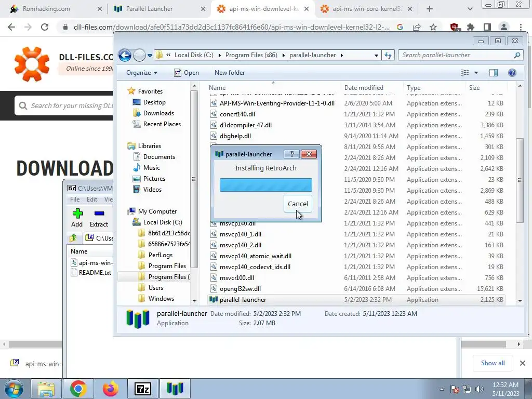Open File menu in 7-Zip
This screenshot has width=532, height=399.
[75, 199]
